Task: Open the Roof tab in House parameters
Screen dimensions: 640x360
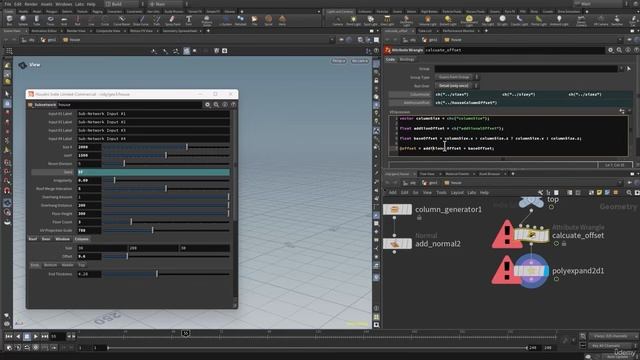Action: 33,239
